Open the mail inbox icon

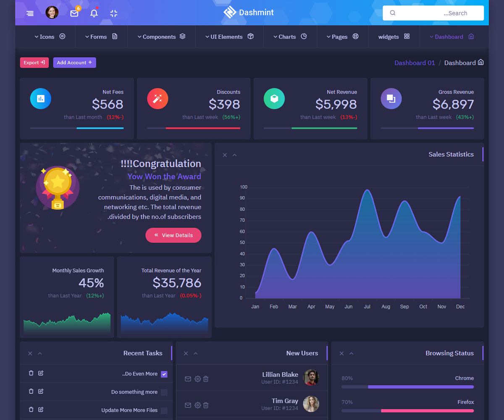tap(74, 13)
